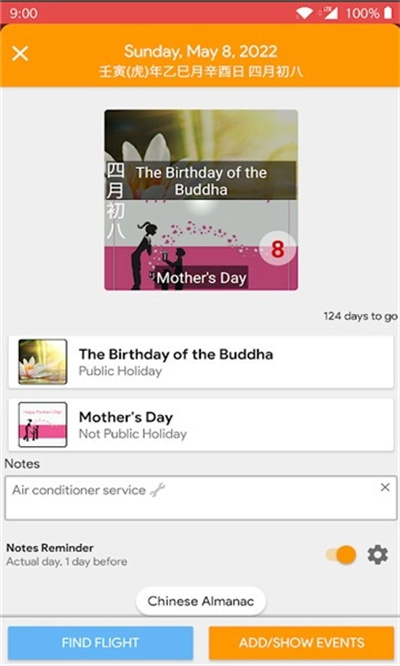The width and height of the screenshot is (400, 666).
Task: Clear the Air conditioner service note
Action: coord(385,487)
